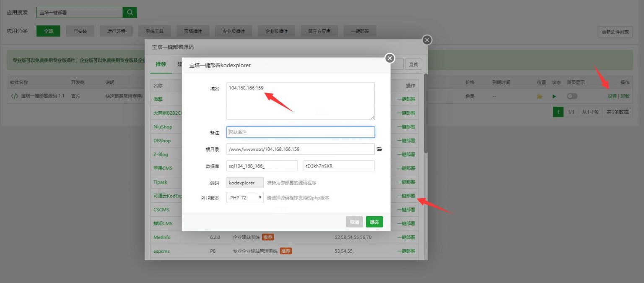Click 一键部署 for MetInfo row

(x=406, y=237)
